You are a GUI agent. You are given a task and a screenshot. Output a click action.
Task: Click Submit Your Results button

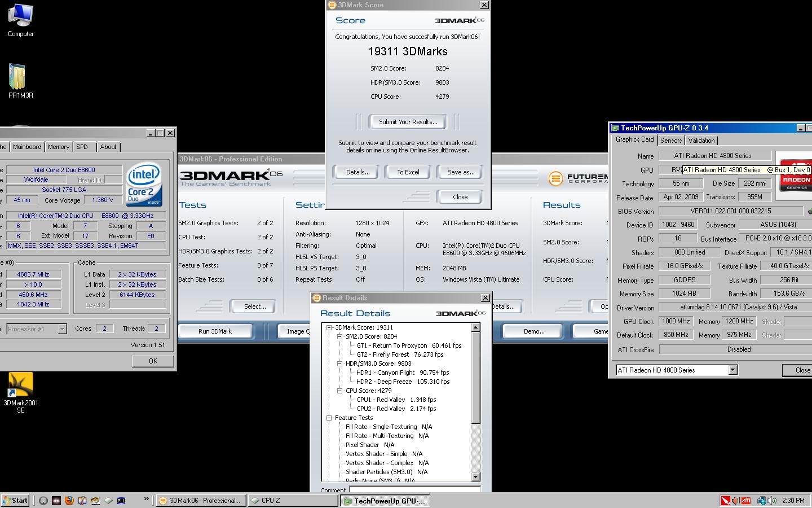[408, 122]
